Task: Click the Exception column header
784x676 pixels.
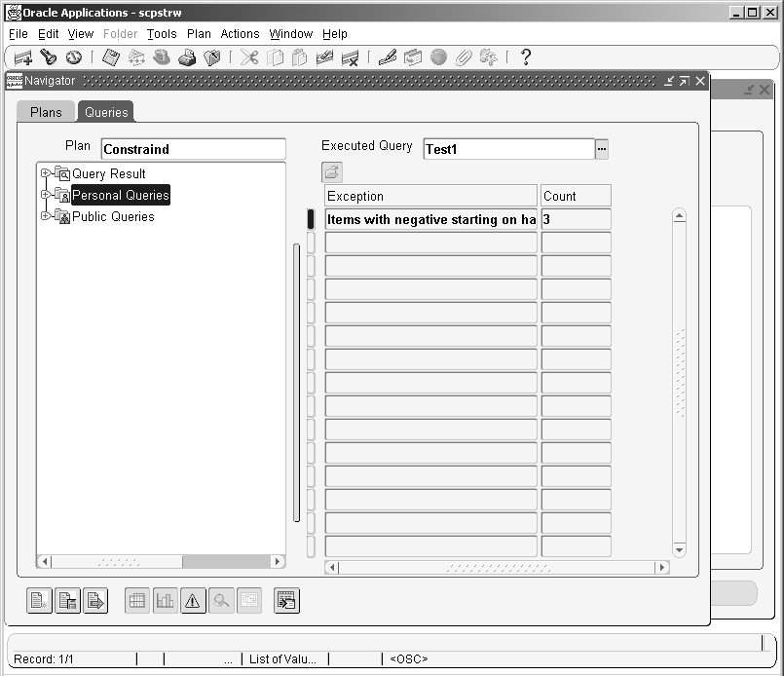Action: tap(431, 196)
